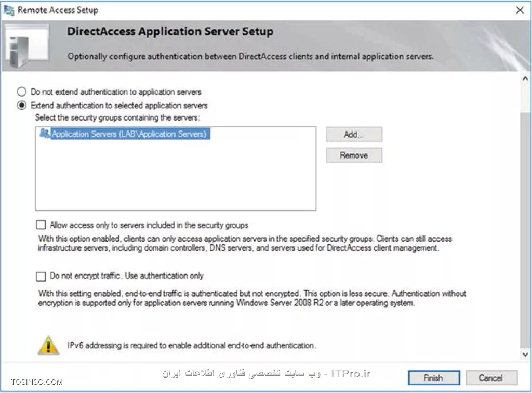
Task: Check 'Do not encrypt traffic' option
Action: [x=41, y=276]
